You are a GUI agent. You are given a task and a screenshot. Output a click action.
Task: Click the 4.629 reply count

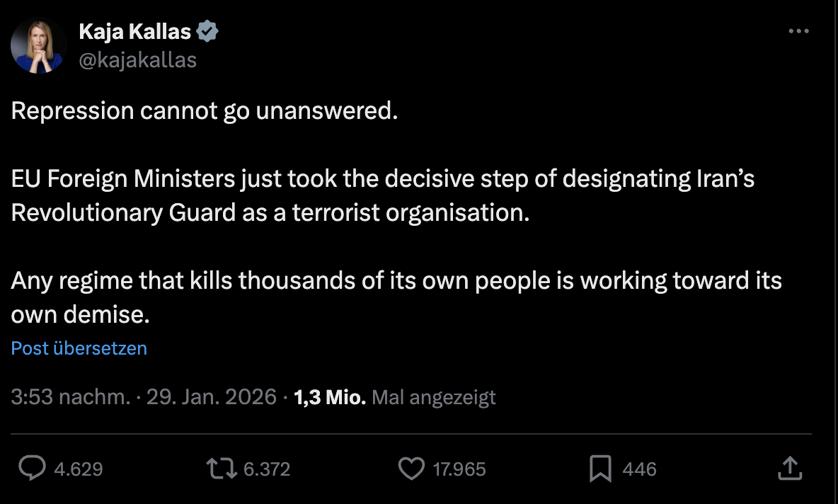point(79,469)
